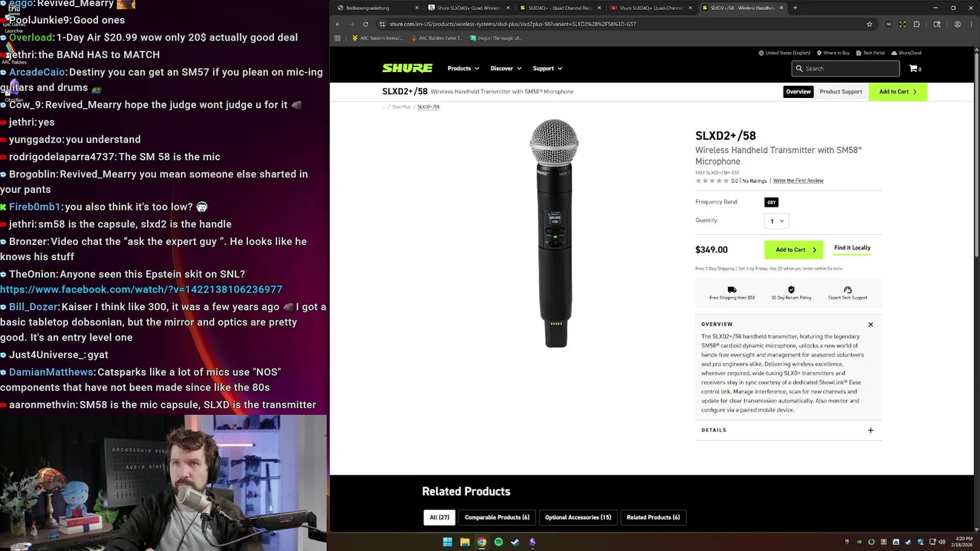Click the Write the First Review link
This screenshot has height=551, width=980.
[x=799, y=181]
